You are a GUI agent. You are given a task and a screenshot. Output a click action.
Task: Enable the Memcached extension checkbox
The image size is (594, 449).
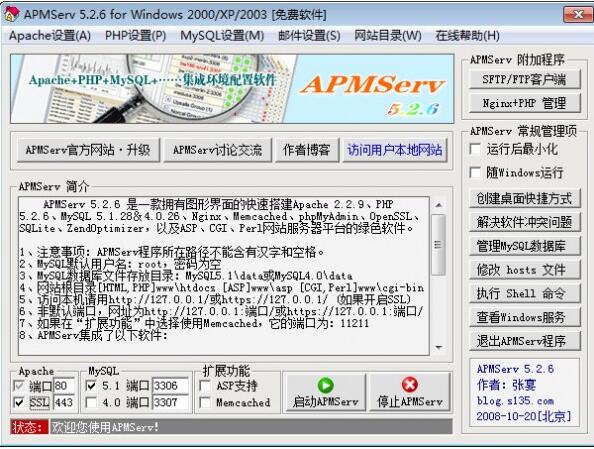pos(205,402)
